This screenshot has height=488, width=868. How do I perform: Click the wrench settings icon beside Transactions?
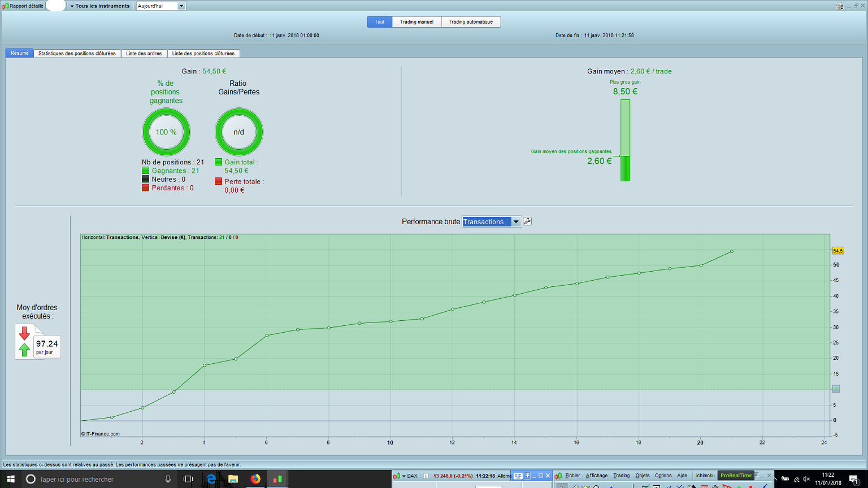tap(527, 221)
